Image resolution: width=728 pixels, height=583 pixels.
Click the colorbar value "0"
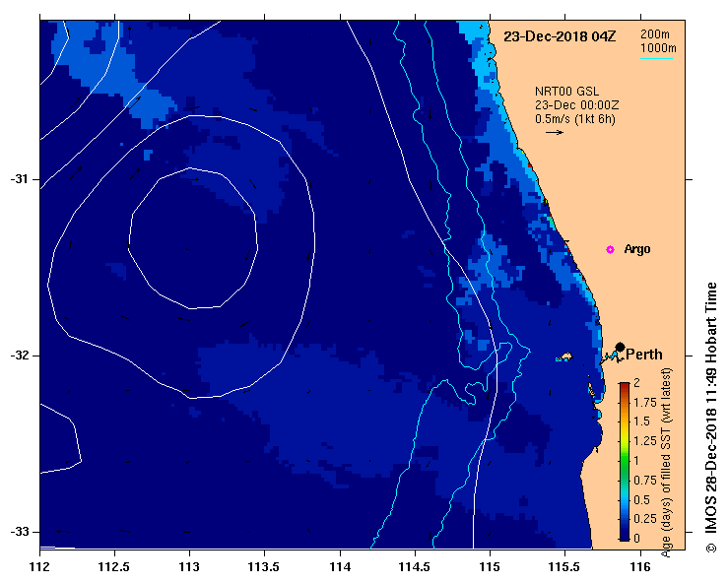tap(637, 539)
